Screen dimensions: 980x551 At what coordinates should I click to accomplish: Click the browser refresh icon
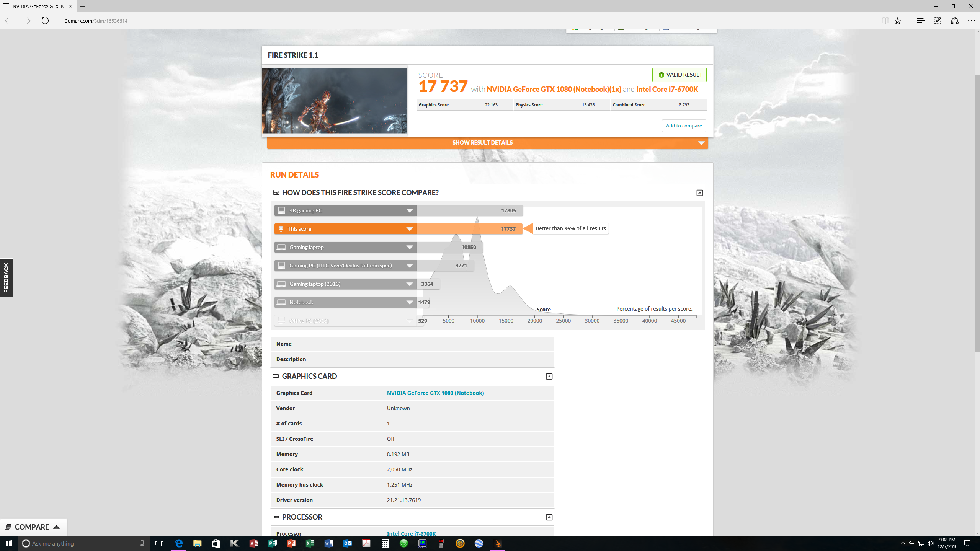click(45, 21)
